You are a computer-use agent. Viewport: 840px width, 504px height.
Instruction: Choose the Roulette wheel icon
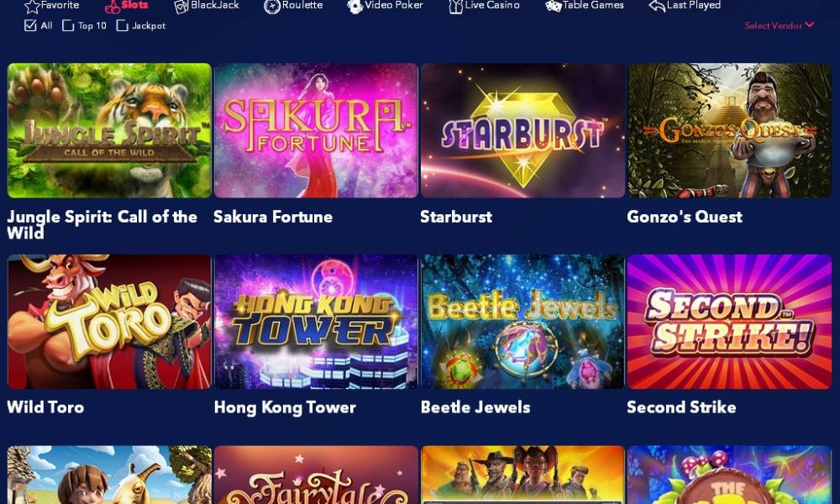(x=272, y=6)
